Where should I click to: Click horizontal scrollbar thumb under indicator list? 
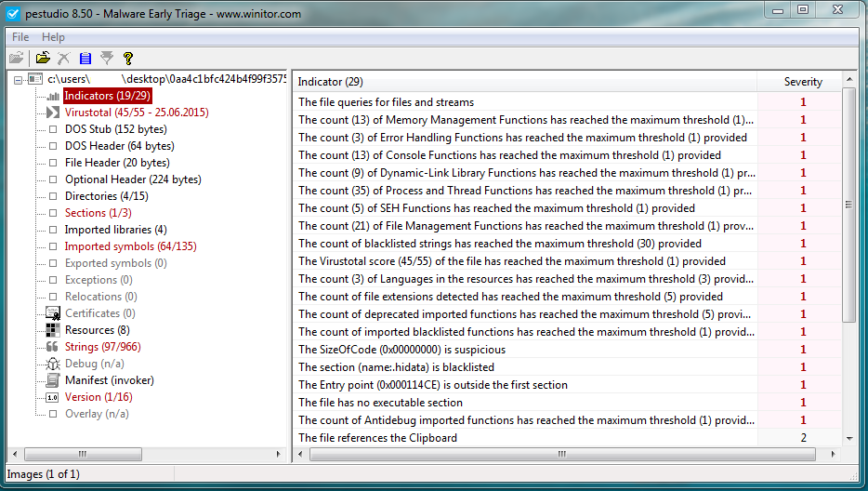coord(562,455)
